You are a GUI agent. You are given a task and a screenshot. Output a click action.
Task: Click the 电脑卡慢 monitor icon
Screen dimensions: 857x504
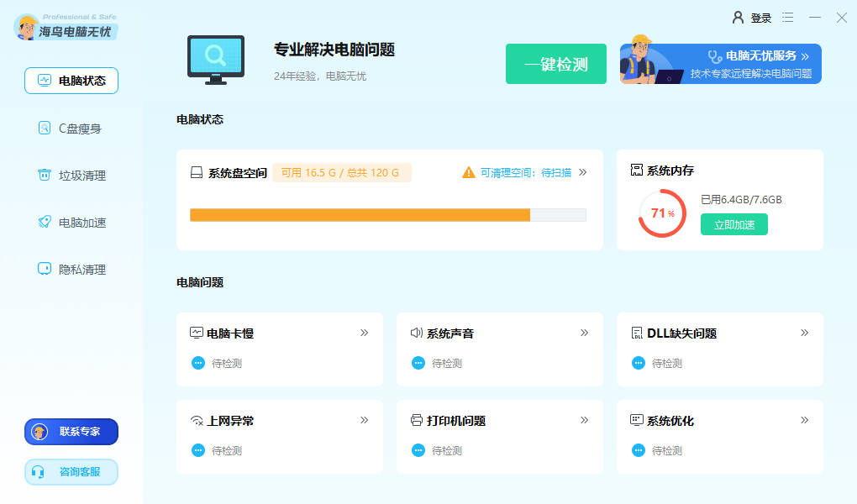(x=197, y=333)
